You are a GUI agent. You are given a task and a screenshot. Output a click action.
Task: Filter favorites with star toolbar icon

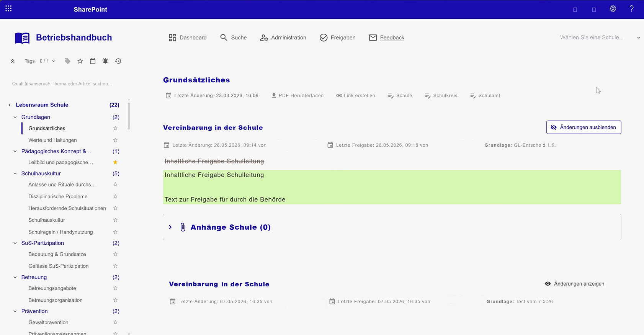pyautogui.click(x=80, y=61)
